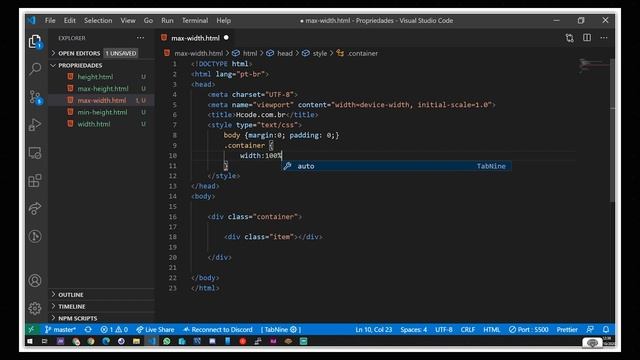This screenshot has height=360, width=640.
Task: Open the Go menu
Action: (x=148, y=20)
